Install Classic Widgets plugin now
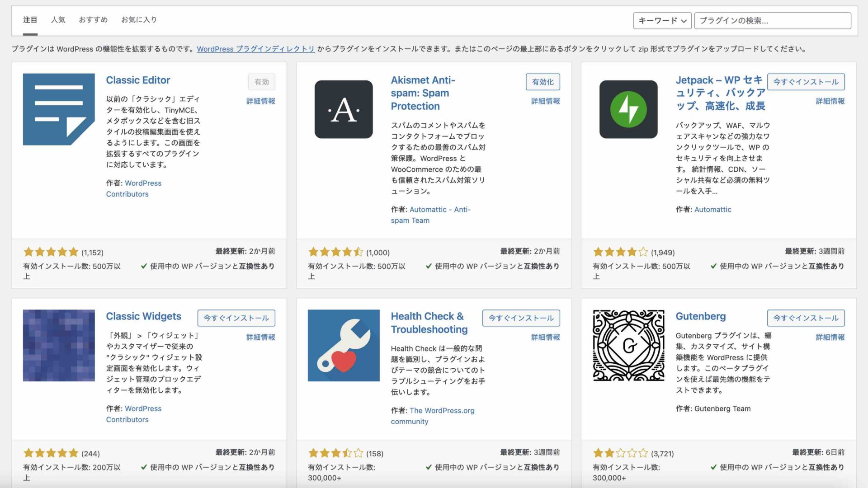Image resolution: width=868 pixels, height=488 pixels. (x=236, y=318)
